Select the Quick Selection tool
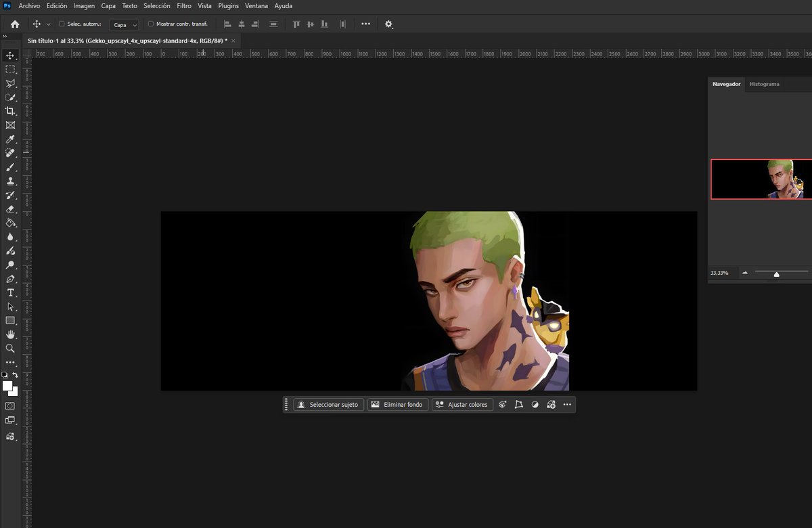Screen dimensions: 812x528 pos(10,97)
